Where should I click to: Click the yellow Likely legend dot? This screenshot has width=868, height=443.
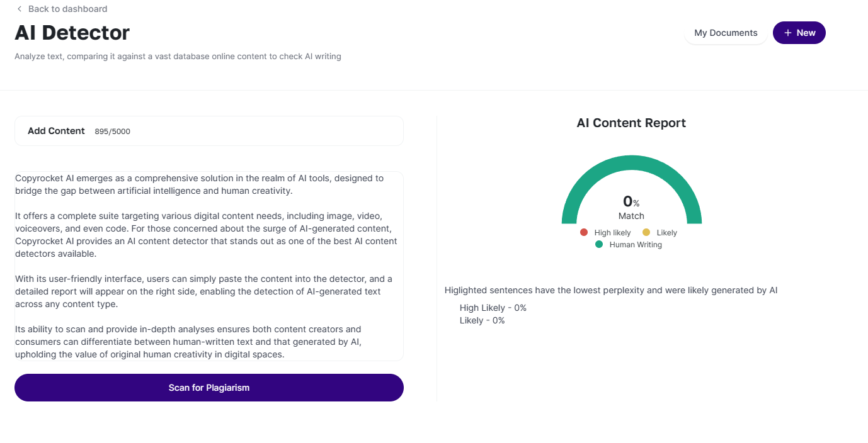pos(646,232)
